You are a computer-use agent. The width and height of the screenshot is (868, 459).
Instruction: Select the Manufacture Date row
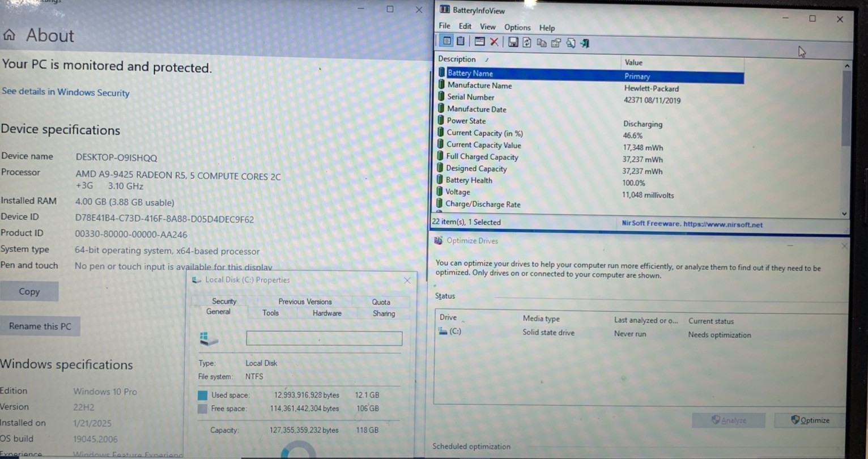[x=590, y=110]
